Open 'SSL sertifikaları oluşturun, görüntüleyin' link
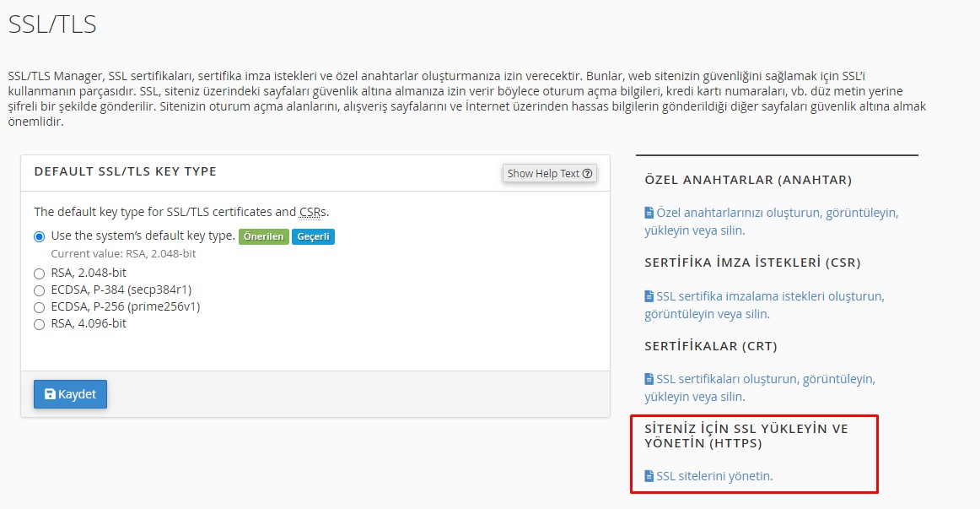Viewport: 980px width, 509px height. pos(760,387)
